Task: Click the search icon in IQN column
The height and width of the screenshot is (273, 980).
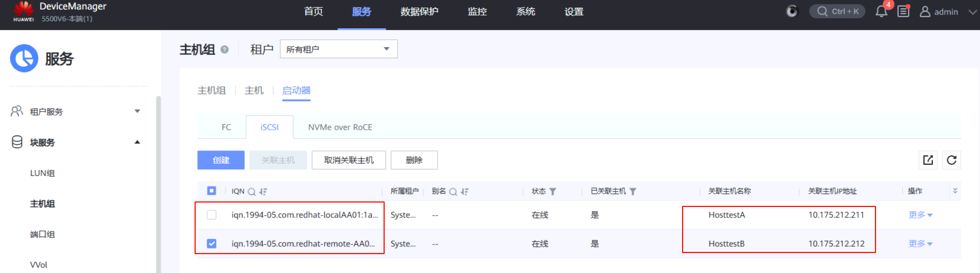Action: pos(251,191)
